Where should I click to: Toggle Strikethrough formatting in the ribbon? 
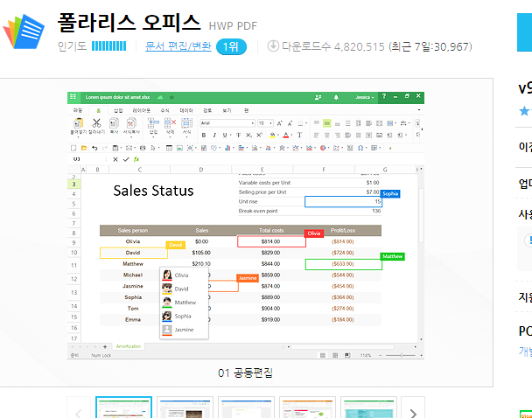pos(239,136)
